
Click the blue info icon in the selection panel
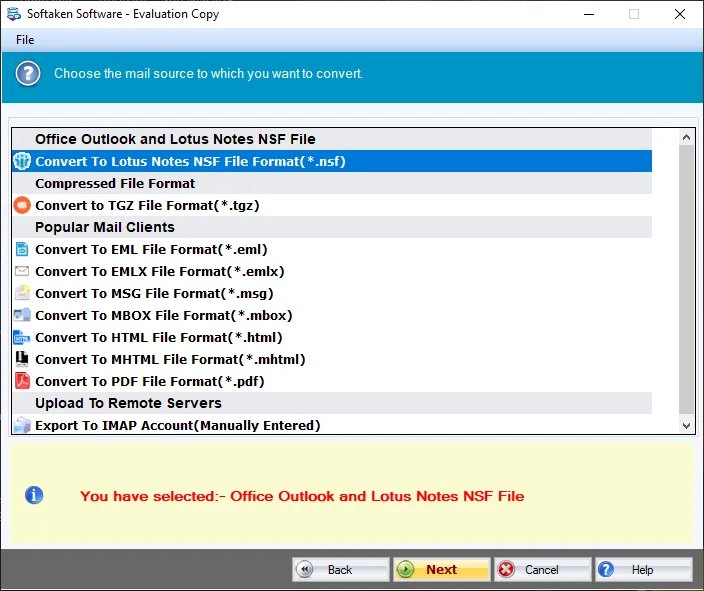34,495
